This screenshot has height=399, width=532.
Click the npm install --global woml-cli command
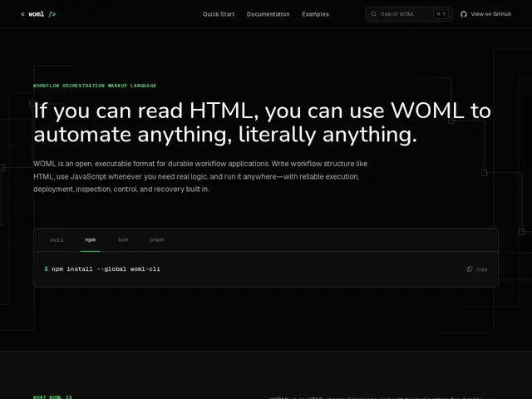pyautogui.click(x=106, y=269)
